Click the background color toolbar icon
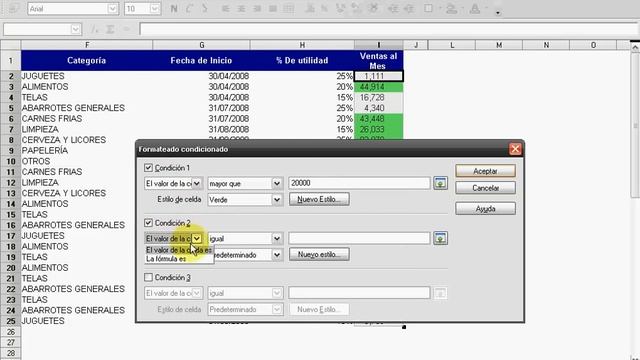 451,9
